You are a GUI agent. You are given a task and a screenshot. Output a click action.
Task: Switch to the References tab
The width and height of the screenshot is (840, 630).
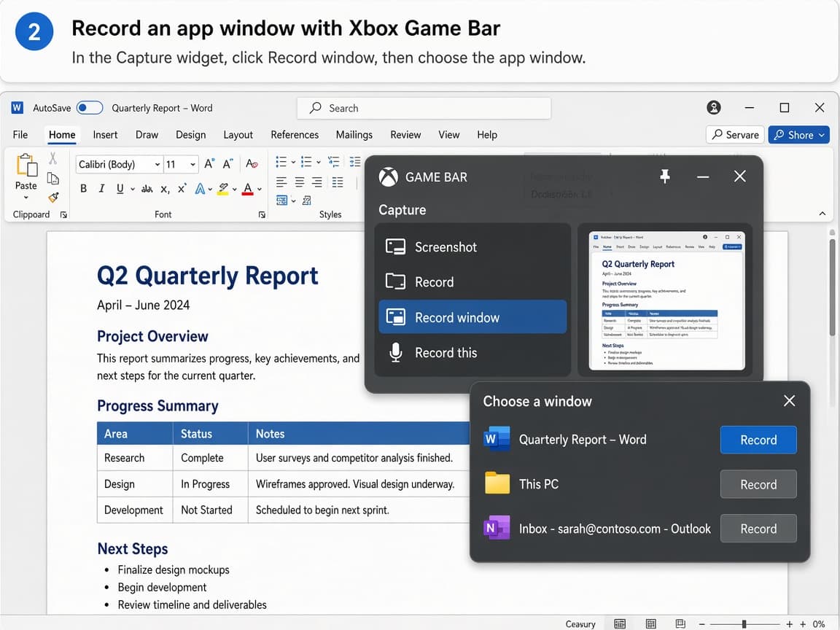[295, 135]
